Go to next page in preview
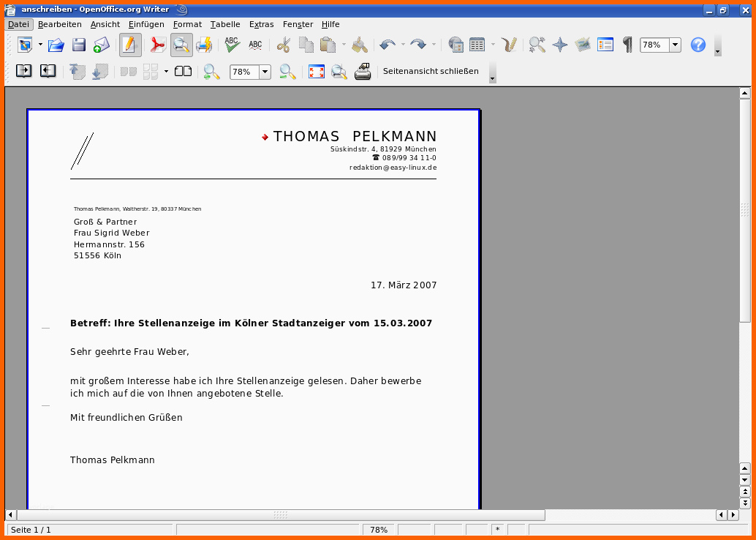The width and height of the screenshot is (756, 540). 48,72
